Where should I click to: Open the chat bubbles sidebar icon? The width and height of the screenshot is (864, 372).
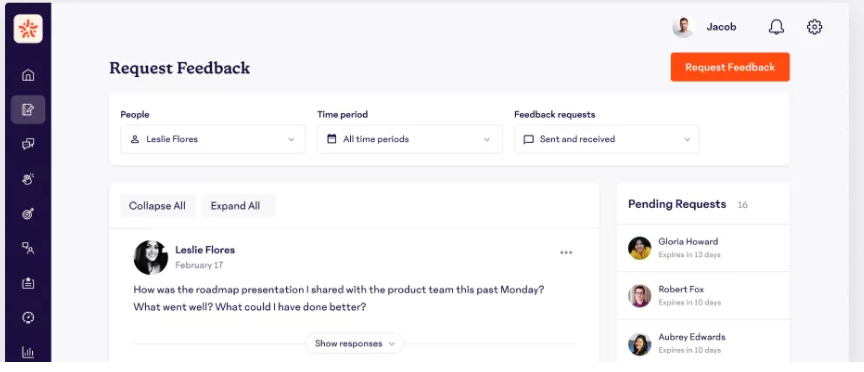tap(28, 144)
